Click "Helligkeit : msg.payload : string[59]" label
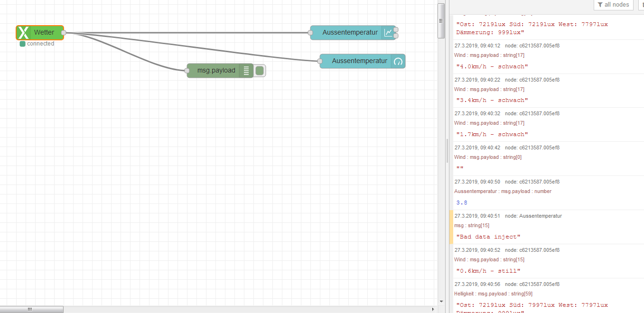This screenshot has height=313, width=644. point(494,294)
